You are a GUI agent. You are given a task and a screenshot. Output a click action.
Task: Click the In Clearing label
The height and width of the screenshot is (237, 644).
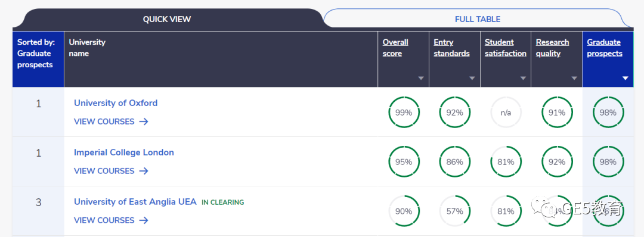pyautogui.click(x=222, y=202)
